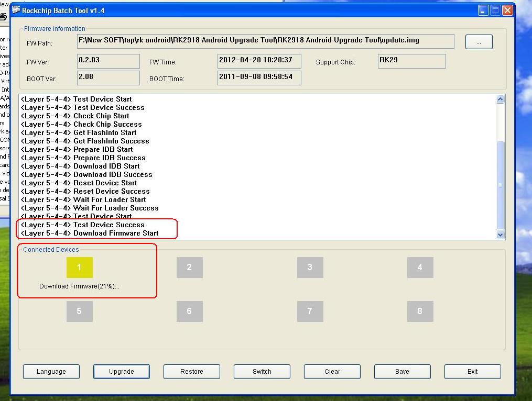Click 'Download Firmware Start' log line
The width and height of the screenshot is (532, 401).
pos(90,233)
